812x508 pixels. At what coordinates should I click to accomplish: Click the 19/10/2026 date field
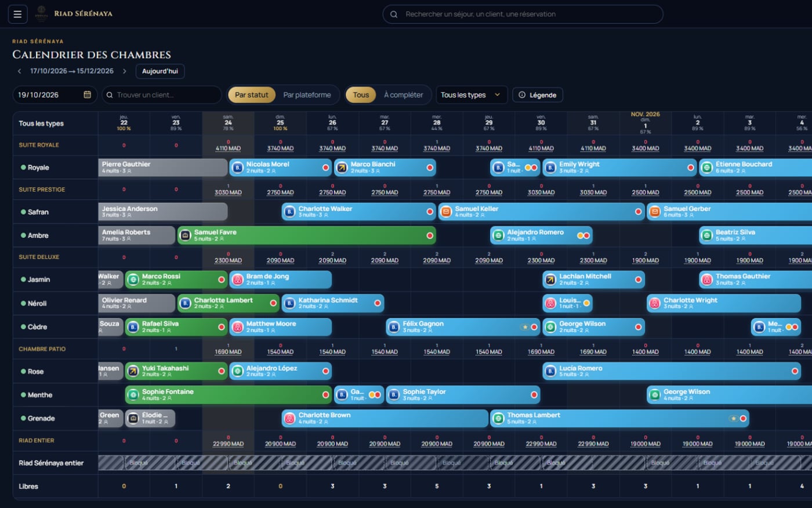pyautogui.click(x=55, y=95)
